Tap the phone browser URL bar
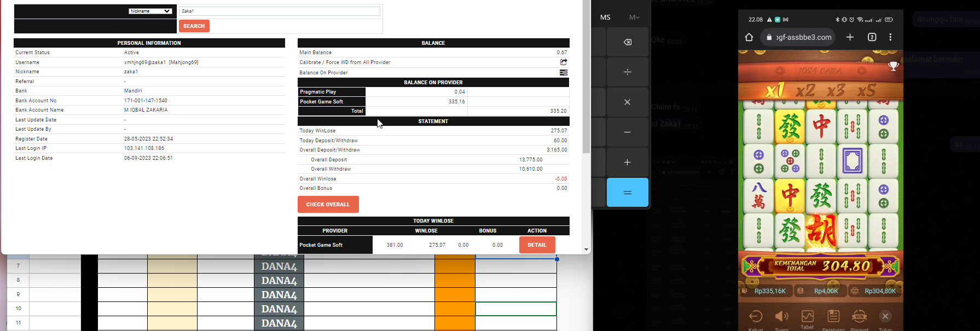The width and height of the screenshot is (980, 331). point(798,37)
